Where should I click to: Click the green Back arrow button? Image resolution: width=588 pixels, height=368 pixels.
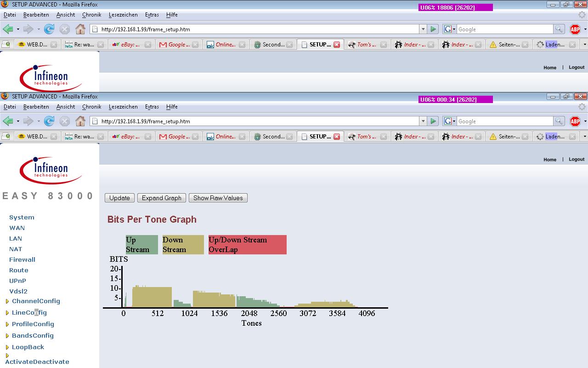click(x=8, y=121)
